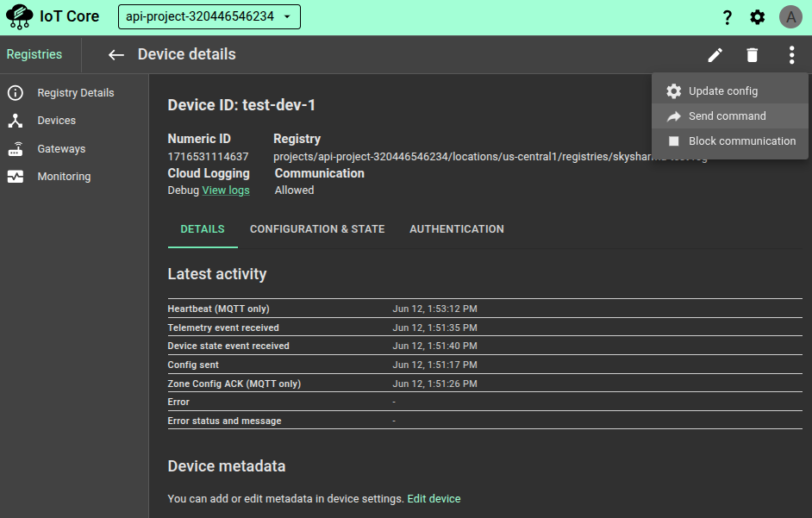Screen dimensions: 812x518
Task: Open Registry Details in the sidebar
Action: point(75,93)
